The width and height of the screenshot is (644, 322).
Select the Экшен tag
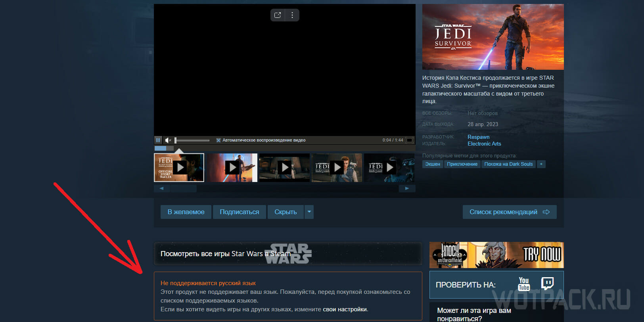pos(433,164)
